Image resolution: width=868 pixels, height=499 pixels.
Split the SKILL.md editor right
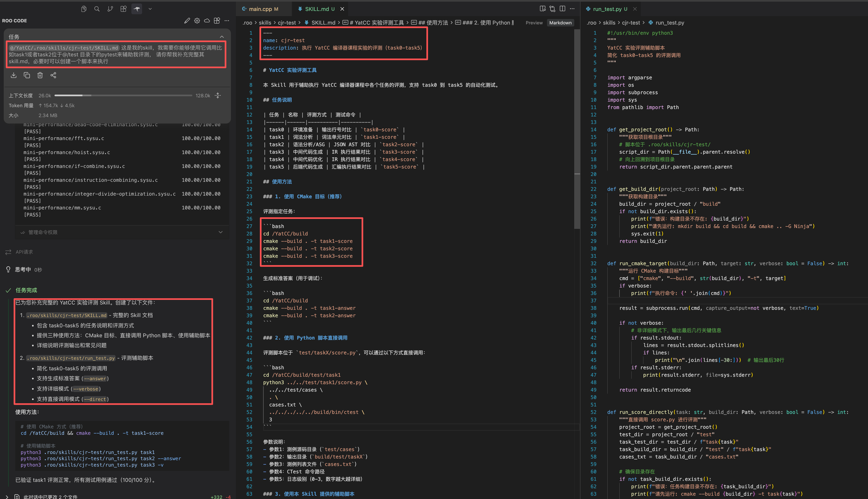pos(562,9)
